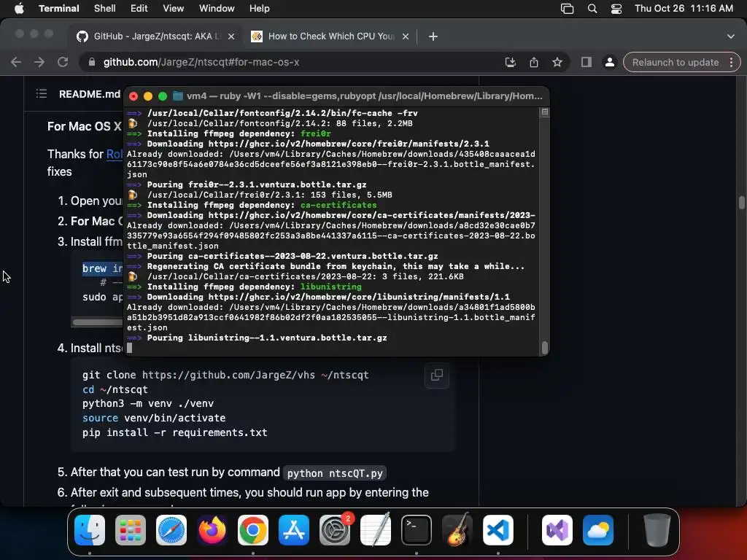Click the Terminal window title text
This screenshot has width=747, height=560.
point(365,96)
